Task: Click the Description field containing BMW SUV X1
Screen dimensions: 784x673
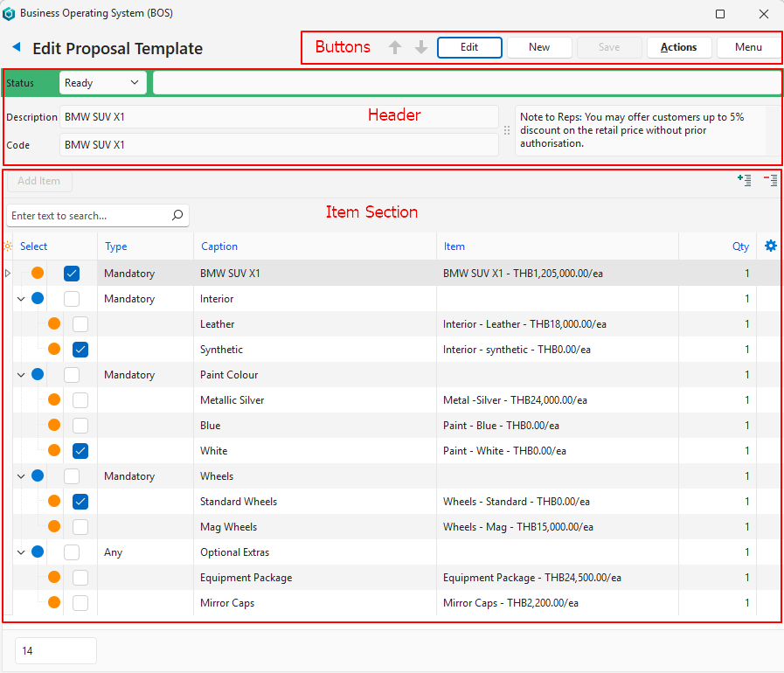Action: coord(278,117)
